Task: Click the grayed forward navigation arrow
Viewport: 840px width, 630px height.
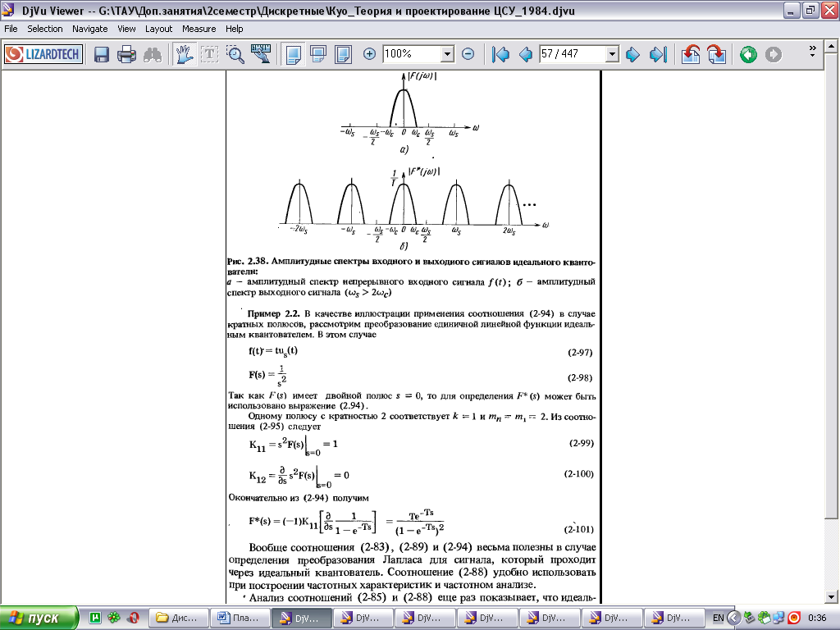Action: click(x=773, y=54)
